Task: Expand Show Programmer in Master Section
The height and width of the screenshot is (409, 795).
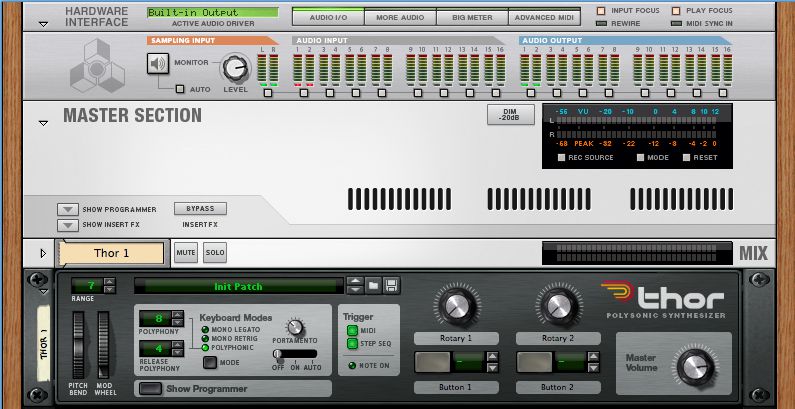Action: [x=67, y=209]
